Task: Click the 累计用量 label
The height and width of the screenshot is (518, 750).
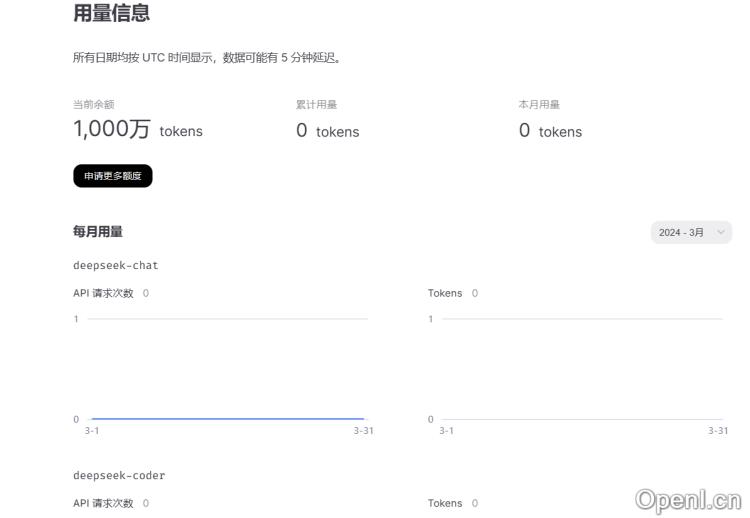Action: 316,104
